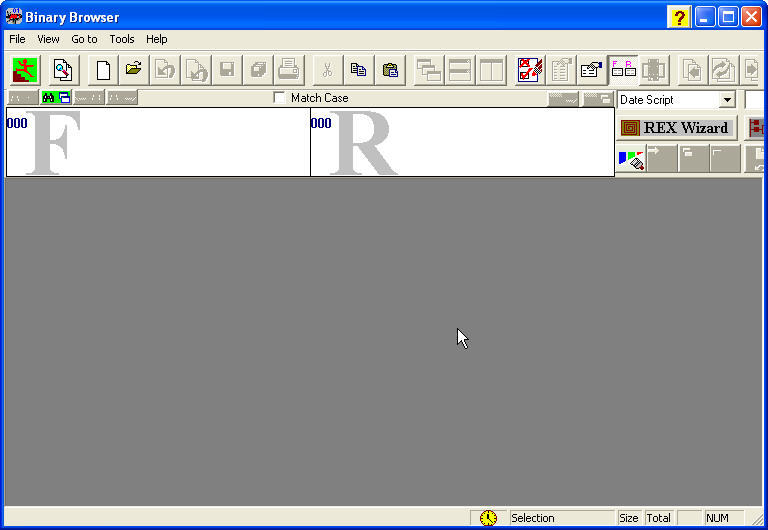Screen dimensions: 768x530
Task: Click the first greyed button right of binoculars
Action: [89, 97]
